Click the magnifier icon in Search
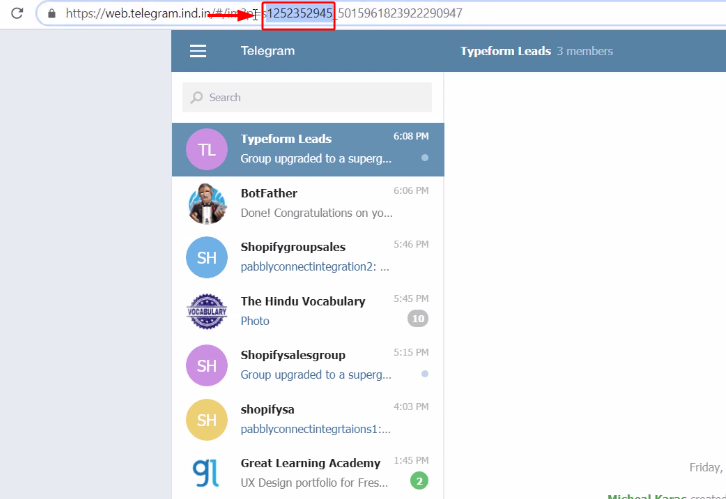Screen dimensions: 726x499 (197, 97)
